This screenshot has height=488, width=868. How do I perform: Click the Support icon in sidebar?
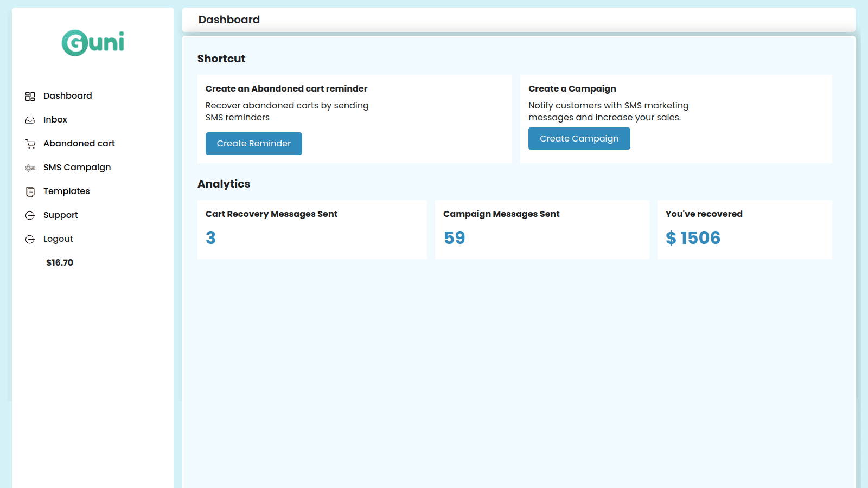coord(30,215)
